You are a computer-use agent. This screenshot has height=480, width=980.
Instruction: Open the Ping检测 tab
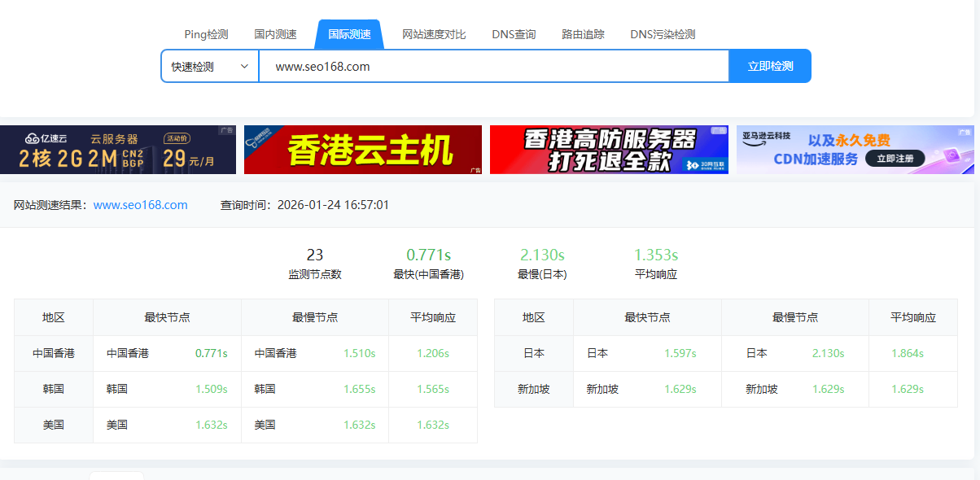pos(206,34)
